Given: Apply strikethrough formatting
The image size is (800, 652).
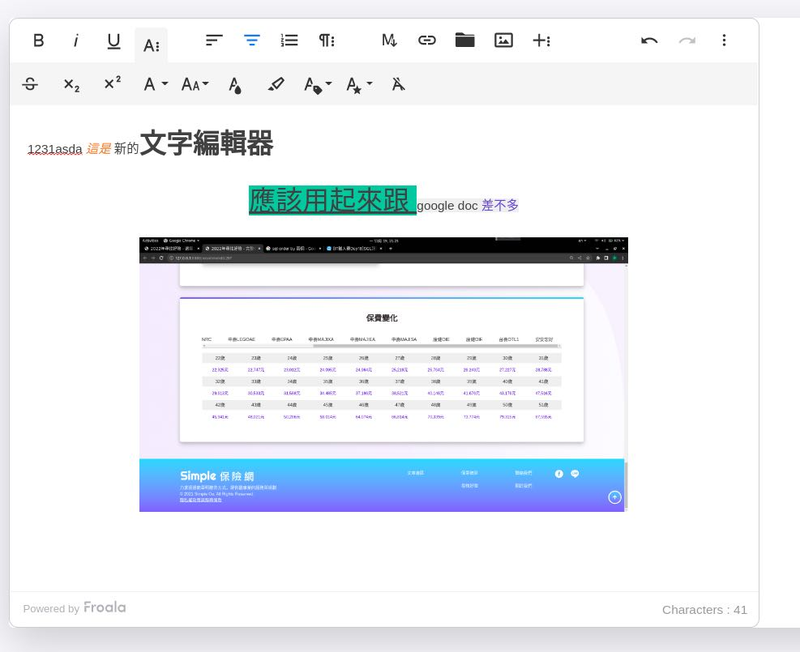Looking at the screenshot, I should (29, 84).
